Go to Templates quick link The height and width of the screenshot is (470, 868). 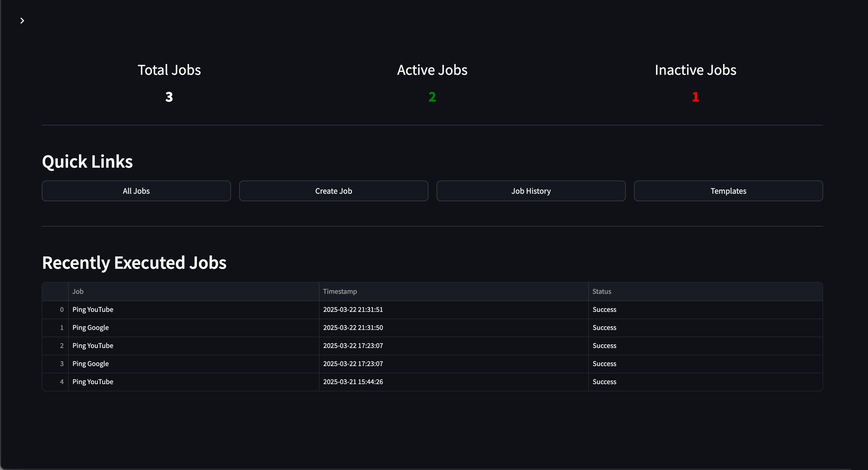728,191
